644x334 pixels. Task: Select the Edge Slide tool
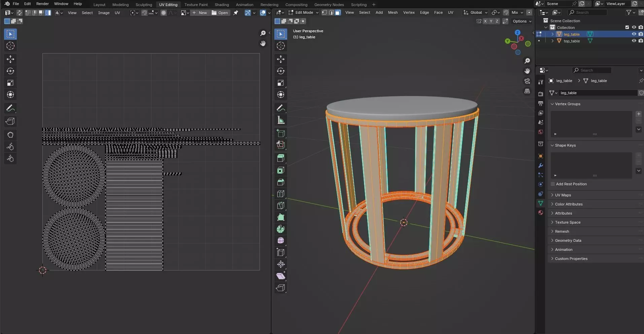click(281, 252)
